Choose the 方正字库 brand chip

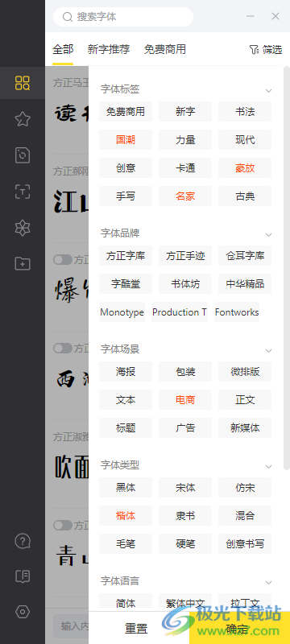tap(126, 256)
